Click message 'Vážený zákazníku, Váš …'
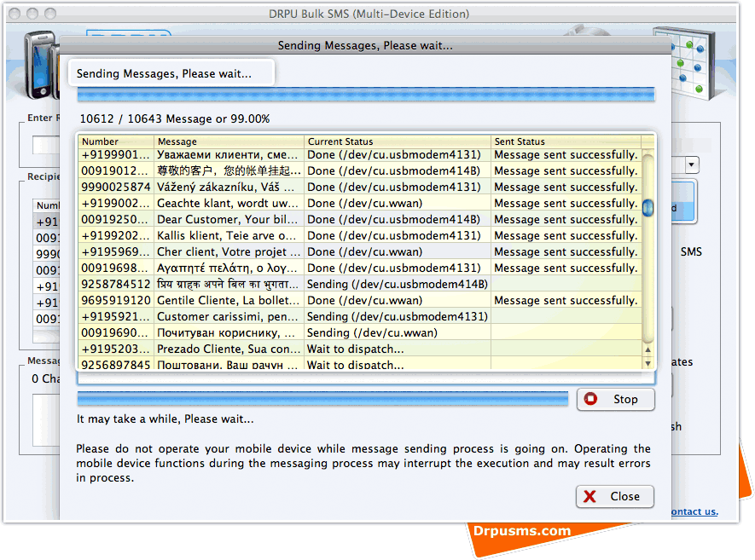 click(225, 187)
